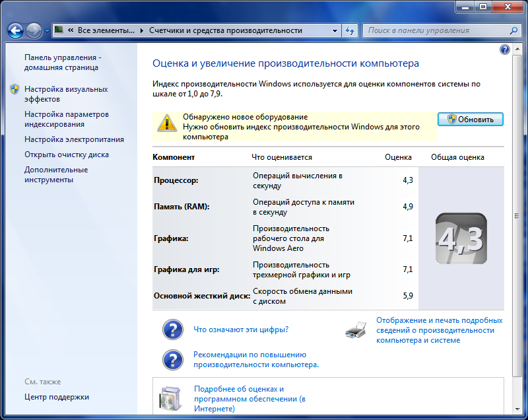
Task: Click the RAM score 4,9
Action: pyautogui.click(x=408, y=207)
